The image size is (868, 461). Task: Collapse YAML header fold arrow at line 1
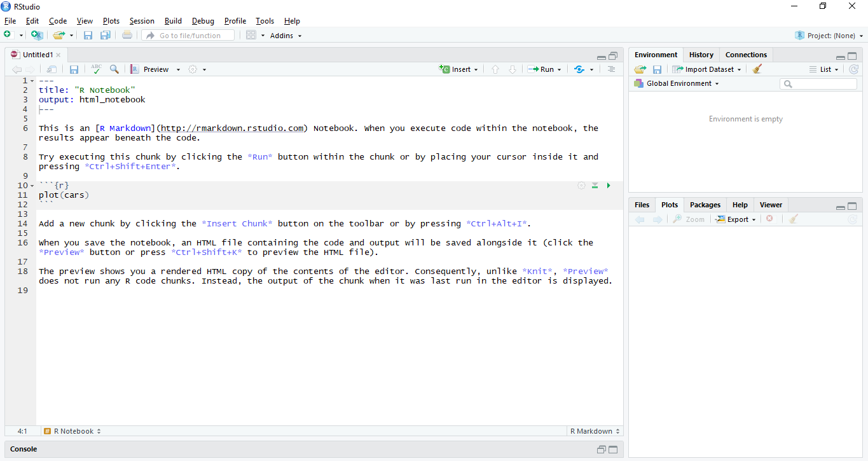(x=32, y=81)
